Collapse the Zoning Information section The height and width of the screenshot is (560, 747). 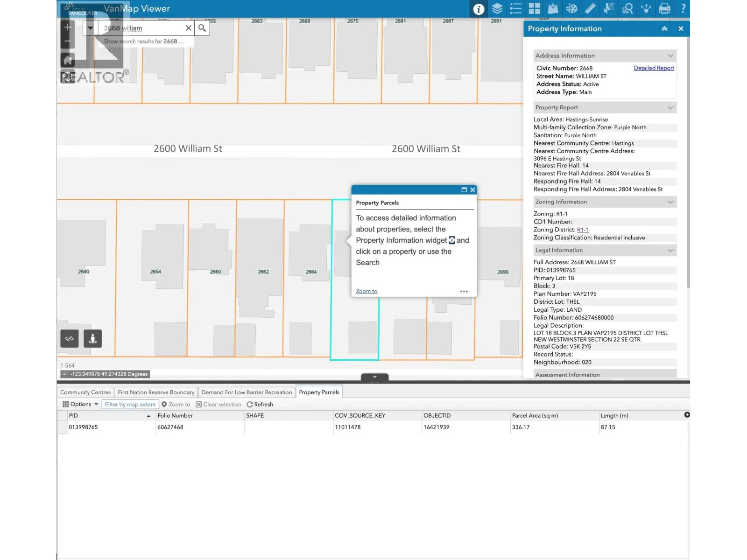[x=670, y=202]
